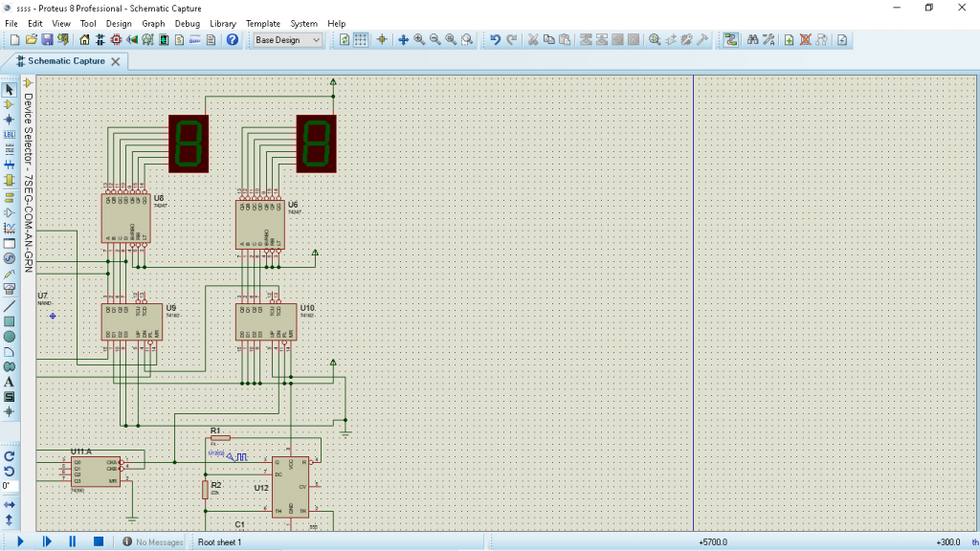Click the rotation angle input field
The width and height of the screenshot is (980, 551).
click(x=10, y=486)
